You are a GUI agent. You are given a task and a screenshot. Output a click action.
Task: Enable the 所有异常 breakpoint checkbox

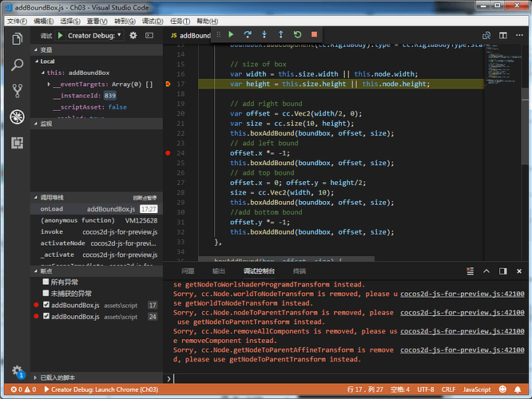point(46,282)
